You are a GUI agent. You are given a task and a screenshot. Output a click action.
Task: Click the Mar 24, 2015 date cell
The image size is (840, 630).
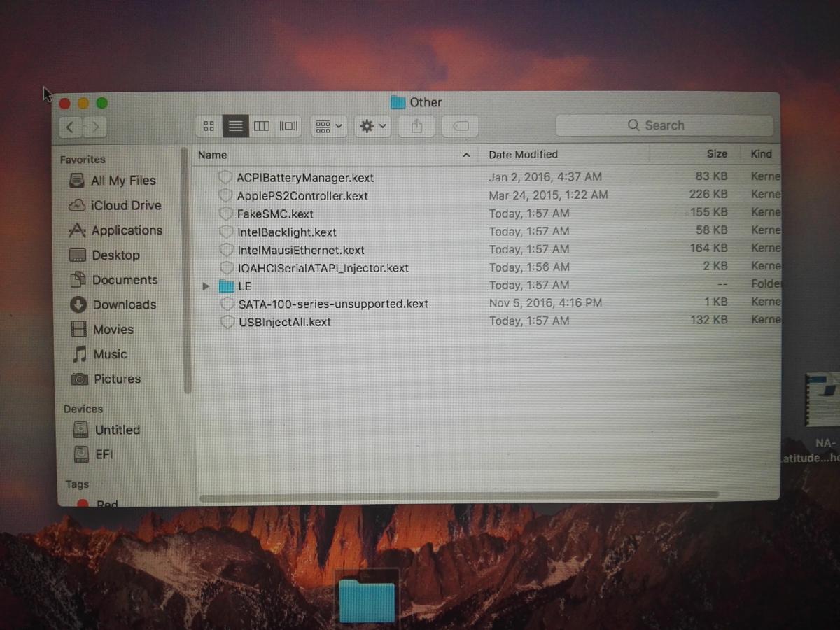pyautogui.click(x=548, y=195)
